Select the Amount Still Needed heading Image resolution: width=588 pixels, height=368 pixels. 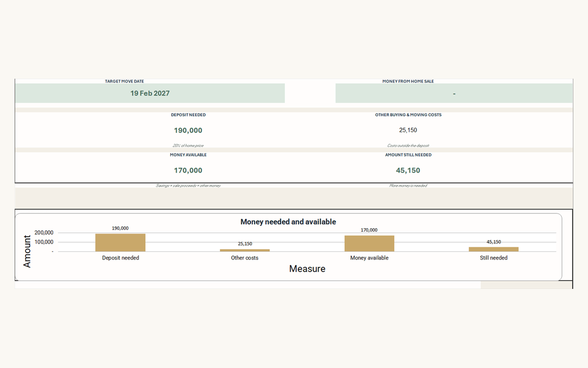[x=408, y=155]
